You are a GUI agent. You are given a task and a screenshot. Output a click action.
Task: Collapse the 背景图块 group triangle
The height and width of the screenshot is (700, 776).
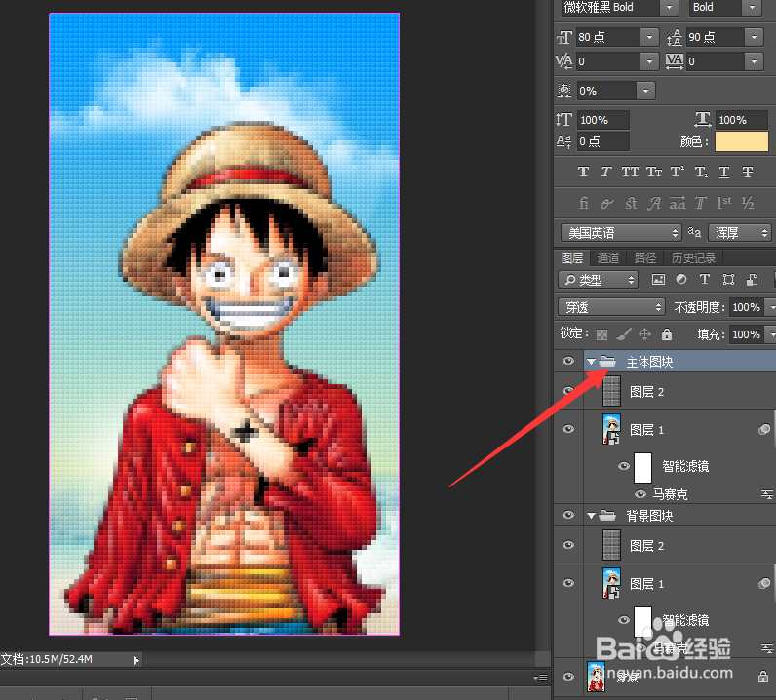[x=591, y=516]
